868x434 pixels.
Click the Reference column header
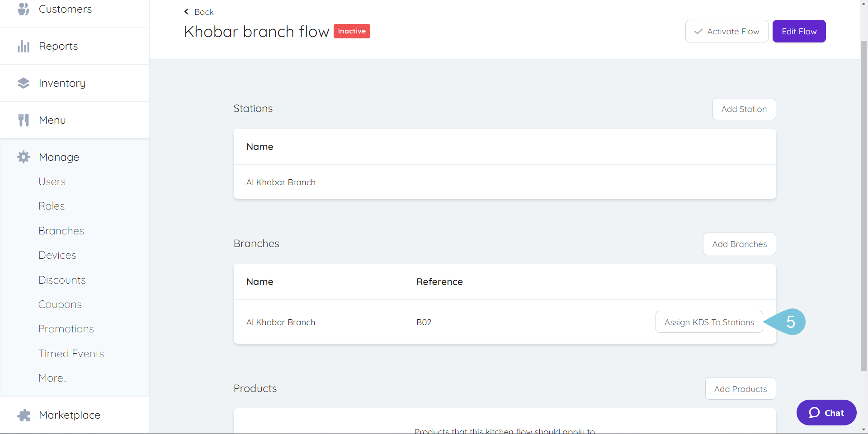439,282
